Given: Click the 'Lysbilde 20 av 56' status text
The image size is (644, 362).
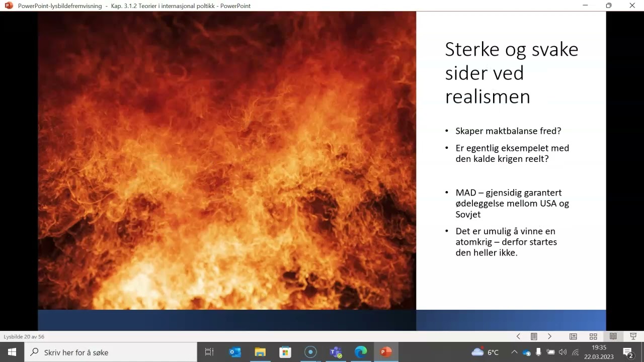Looking at the screenshot, I should tap(24, 336).
